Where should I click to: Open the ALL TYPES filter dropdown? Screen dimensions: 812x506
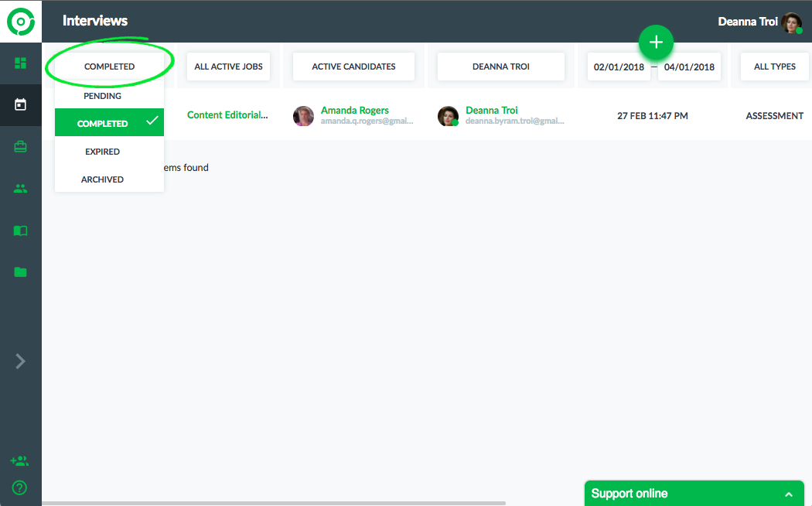775,67
